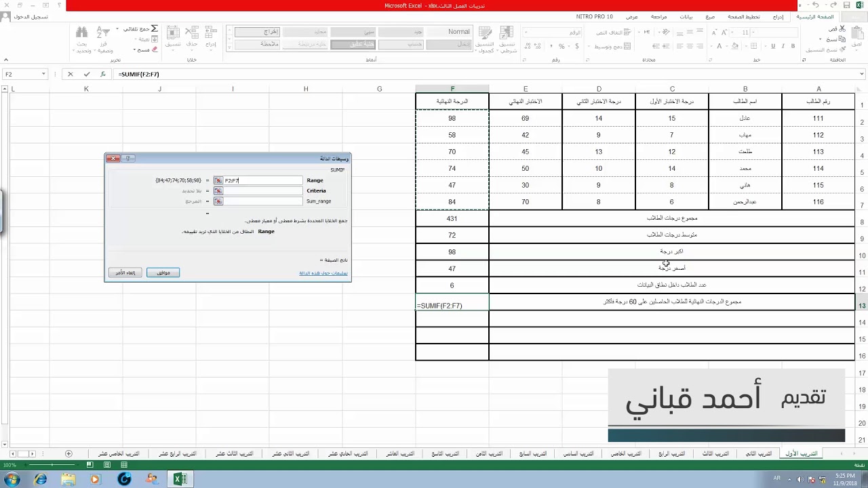Image resolution: width=868 pixels, height=488 pixels.
Task: Click Sort and Filter (فرز وتصفية) icon
Action: [103, 32]
